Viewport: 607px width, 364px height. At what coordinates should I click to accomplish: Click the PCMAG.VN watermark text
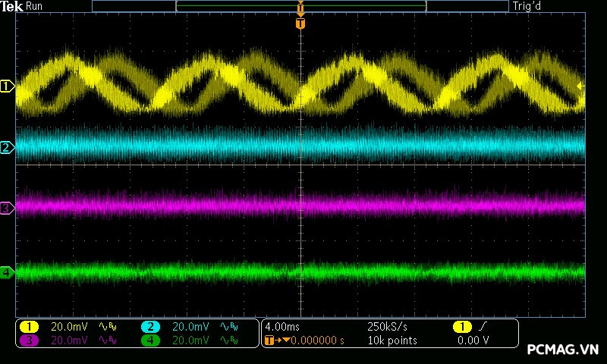click(x=563, y=350)
